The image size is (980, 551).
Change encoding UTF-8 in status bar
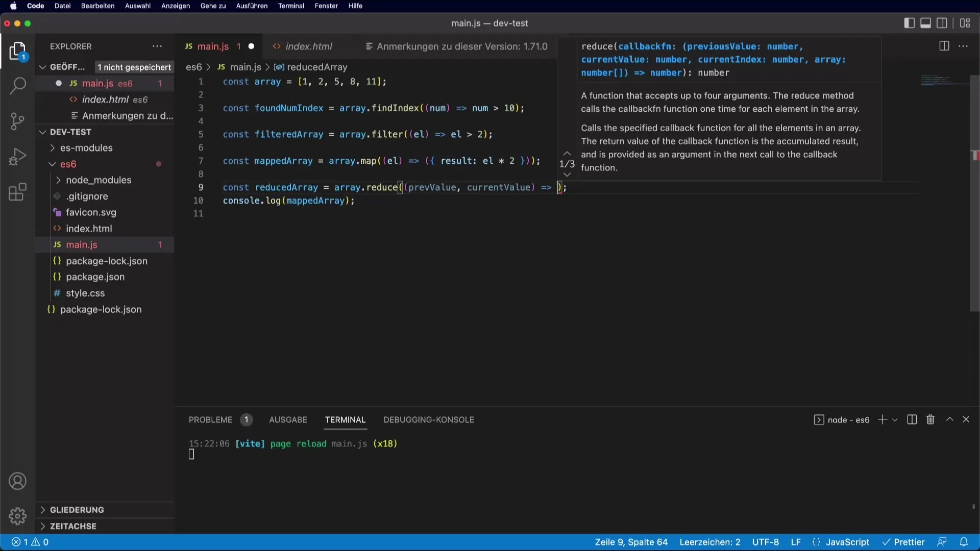(x=765, y=542)
